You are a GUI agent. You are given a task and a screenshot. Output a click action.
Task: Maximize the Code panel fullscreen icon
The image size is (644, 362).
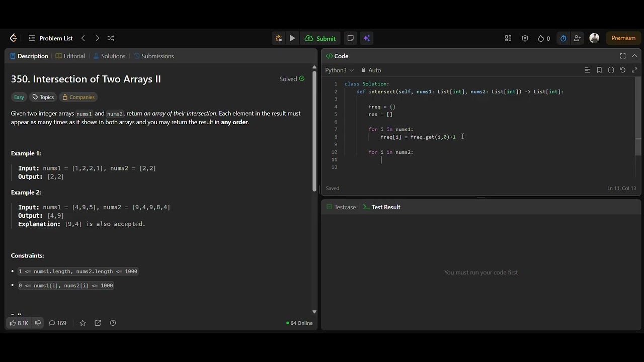(x=623, y=56)
